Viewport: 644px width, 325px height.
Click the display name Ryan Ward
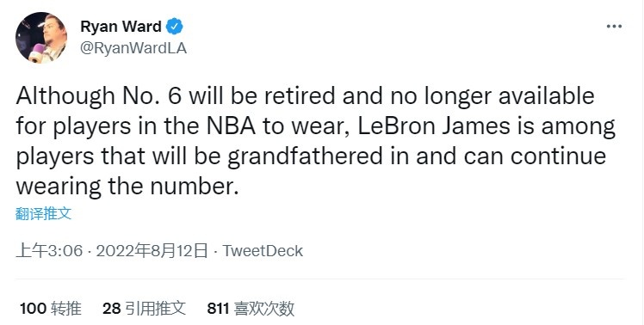(121, 27)
